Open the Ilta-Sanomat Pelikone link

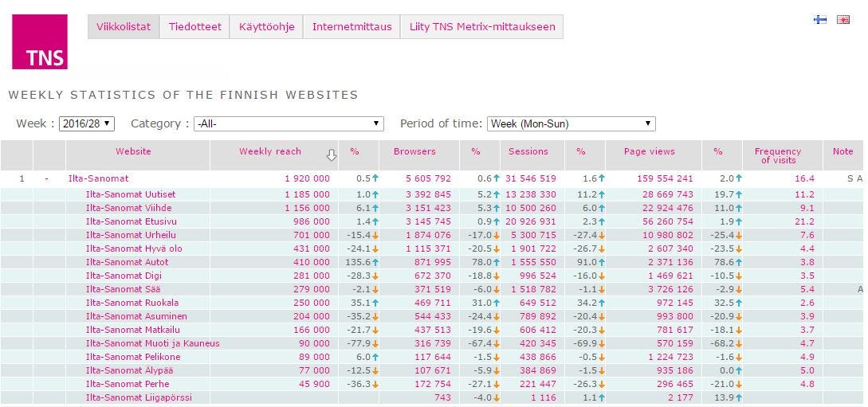133,358
